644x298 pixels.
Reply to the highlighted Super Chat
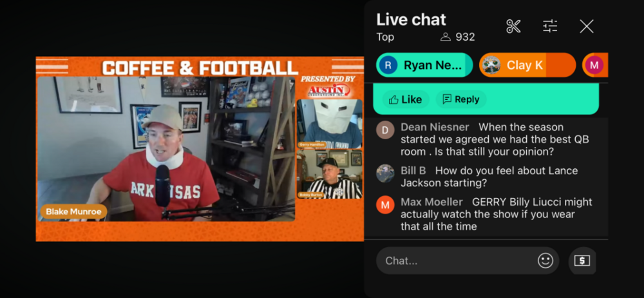pyautogui.click(x=461, y=99)
